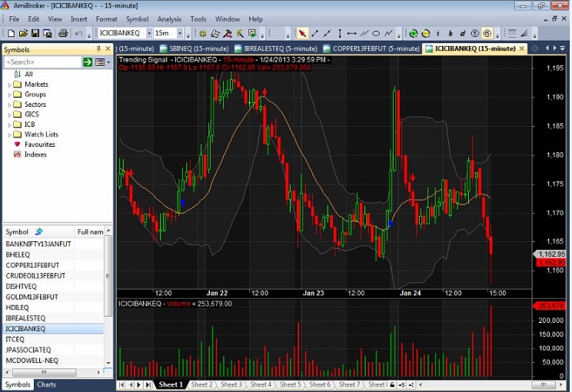Select HDILEQ in symbol list

coord(17,307)
